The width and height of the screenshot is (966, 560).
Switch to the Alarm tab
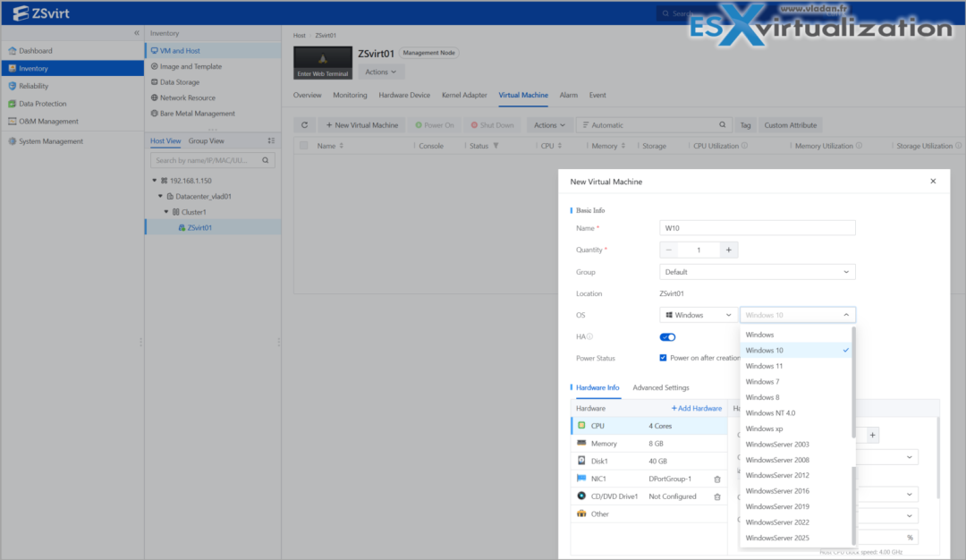pyautogui.click(x=568, y=95)
